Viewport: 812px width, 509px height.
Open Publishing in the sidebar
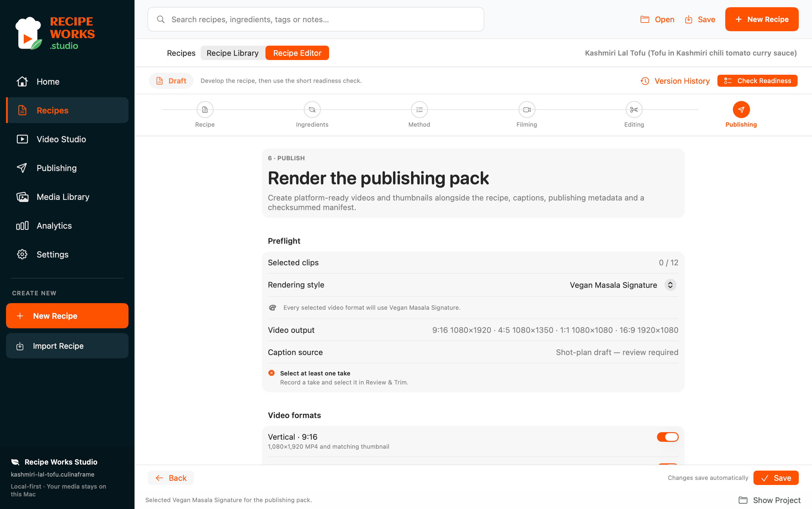pyautogui.click(x=67, y=168)
